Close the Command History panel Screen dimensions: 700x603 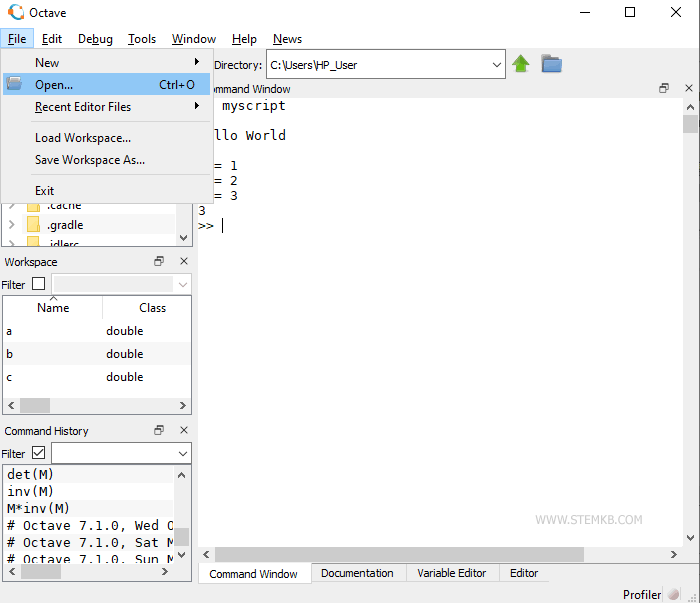click(x=183, y=430)
